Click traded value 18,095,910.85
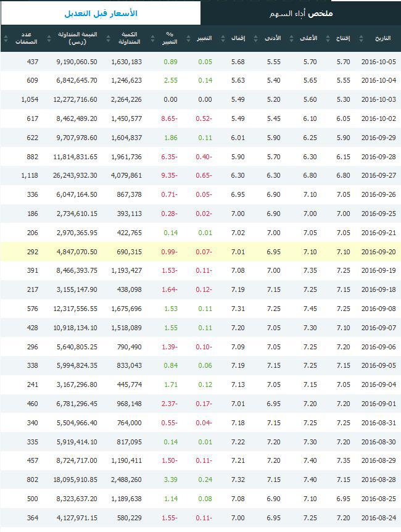Image resolution: width=401 pixels, height=532 pixels. (x=75, y=480)
